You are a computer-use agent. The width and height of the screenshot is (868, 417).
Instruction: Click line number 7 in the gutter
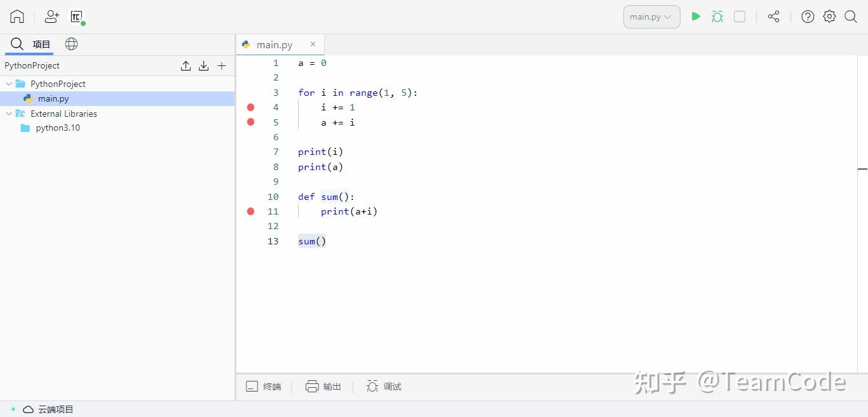pos(276,152)
